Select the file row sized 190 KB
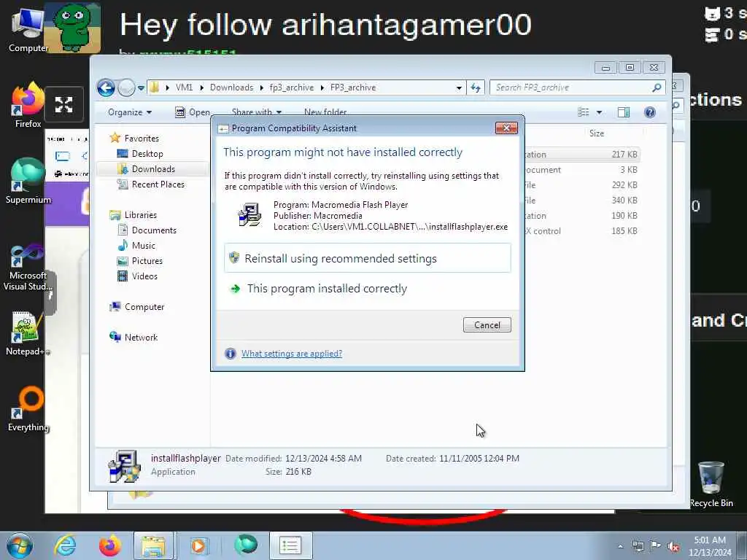Screen dimensions: 747x560 pos(581,215)
